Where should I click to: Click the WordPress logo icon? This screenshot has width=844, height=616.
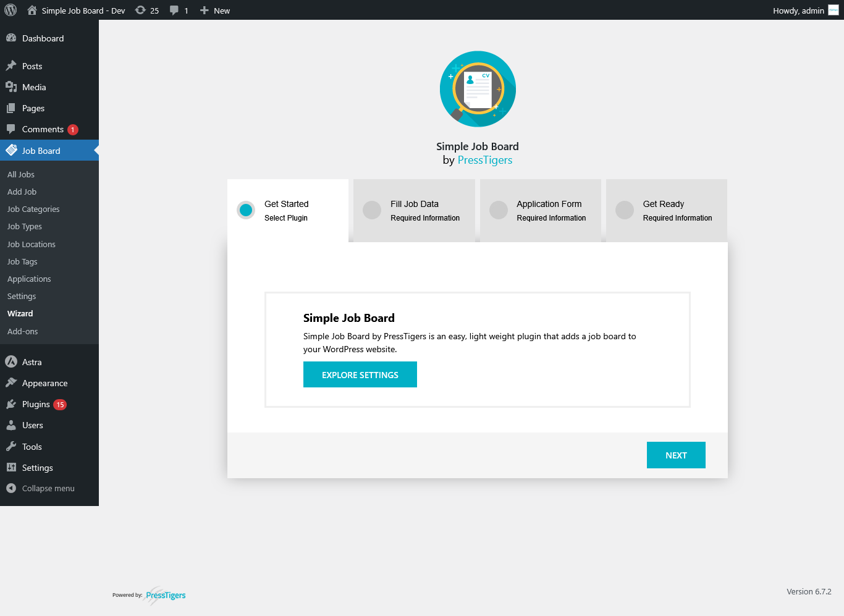coord(11,10)
